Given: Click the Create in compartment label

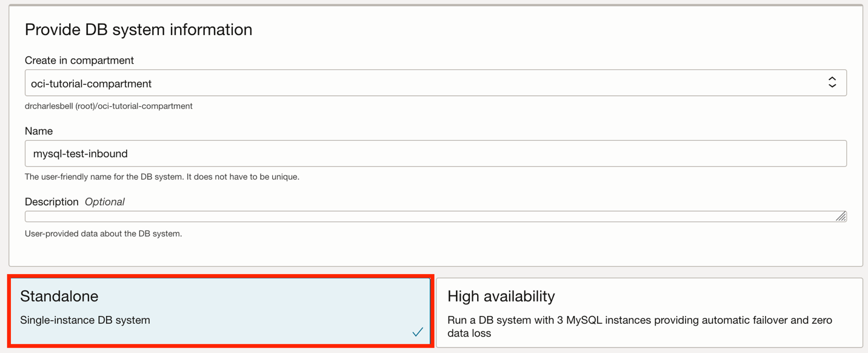Looking at the screenshot, I should click(x=79, y=60).
